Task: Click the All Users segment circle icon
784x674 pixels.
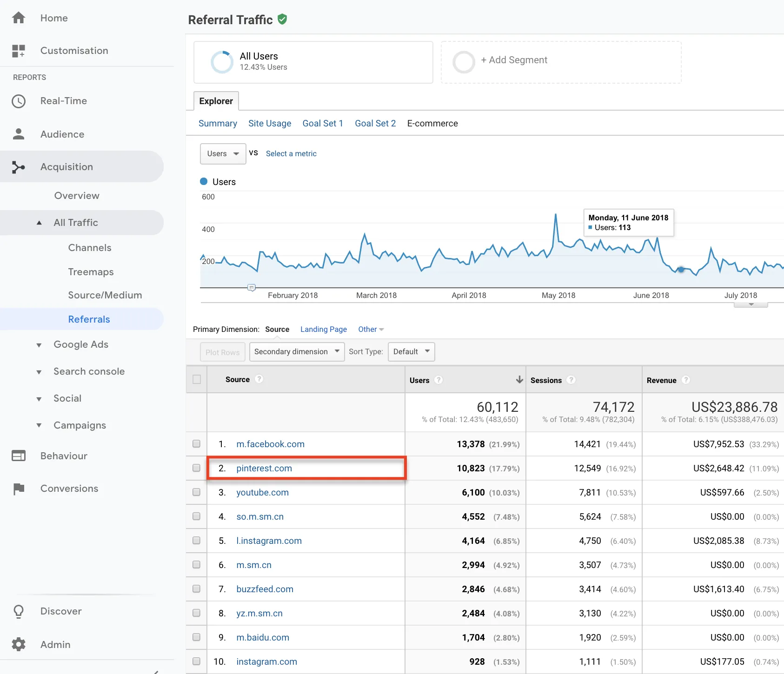Action: (x=222, y=62)
